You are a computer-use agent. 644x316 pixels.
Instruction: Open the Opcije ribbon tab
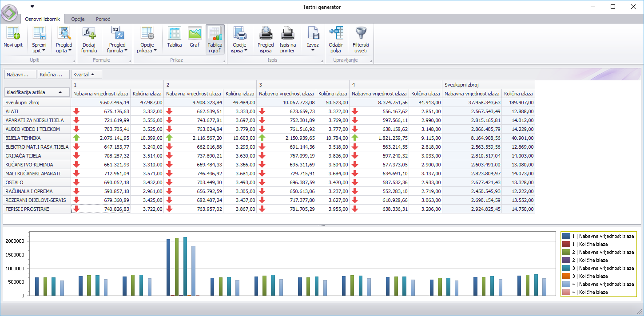pyautogui.click(x=78, y=20)
